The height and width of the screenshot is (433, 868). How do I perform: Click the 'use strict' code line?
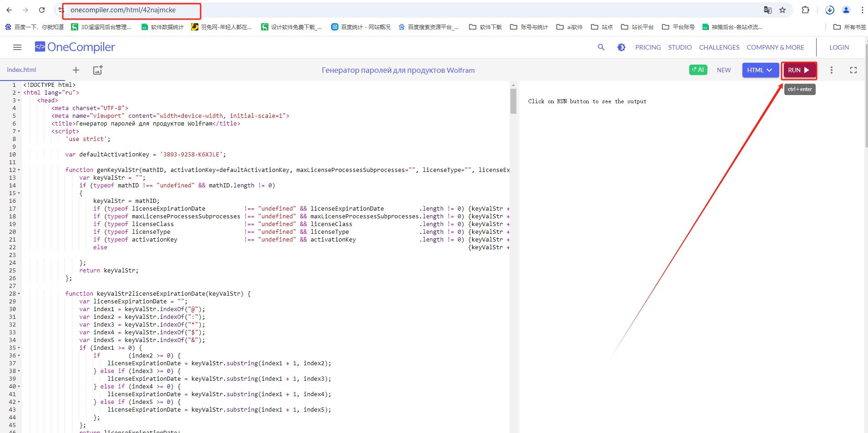[88, 139]
